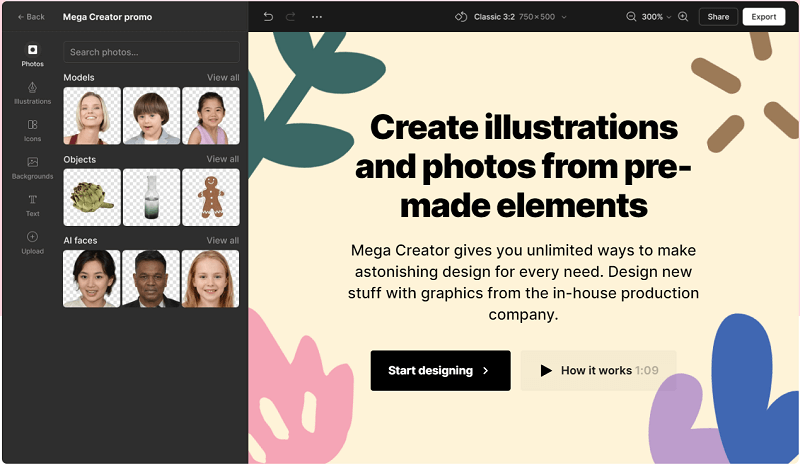The image size is (800, 465).
Task: Zoom in with the plus magnifier
Action: point(683,17)
